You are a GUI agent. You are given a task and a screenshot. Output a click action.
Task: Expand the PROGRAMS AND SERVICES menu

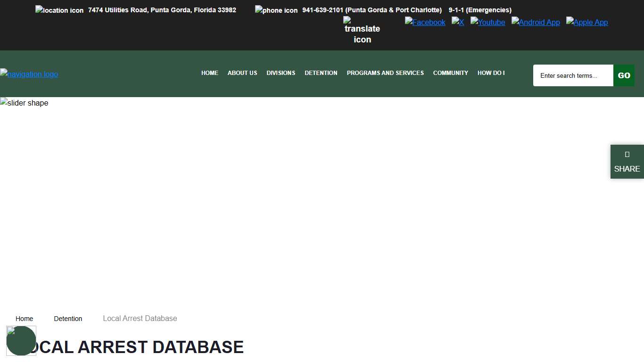click(x=385, y=73)
